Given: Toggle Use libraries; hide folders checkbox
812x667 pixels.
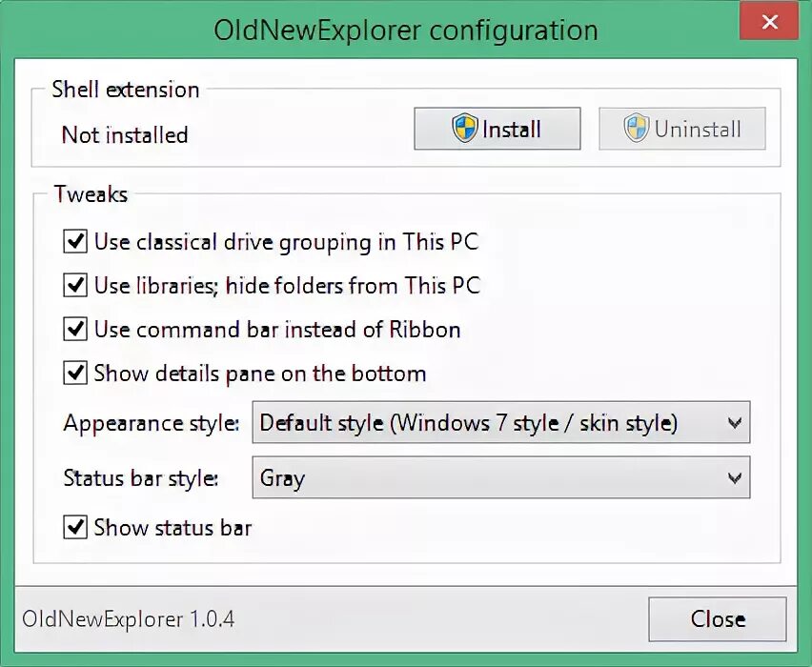Looking at the screenshot, I should point(75,285).
